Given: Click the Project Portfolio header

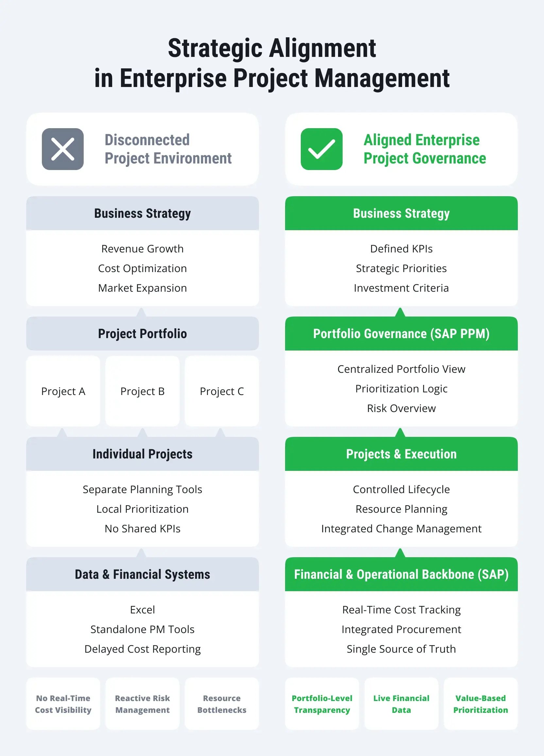Looking at the screenshot, I should pos(142,334).
